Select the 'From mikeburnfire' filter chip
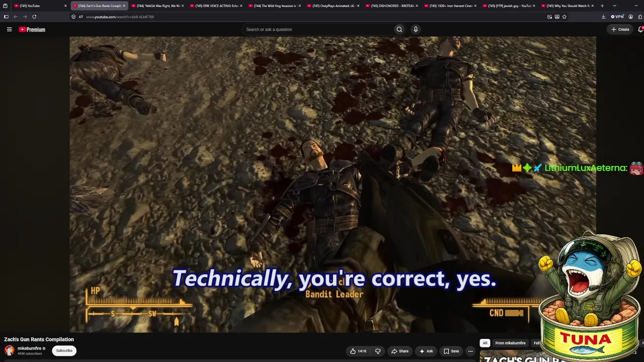 [510, 343]
